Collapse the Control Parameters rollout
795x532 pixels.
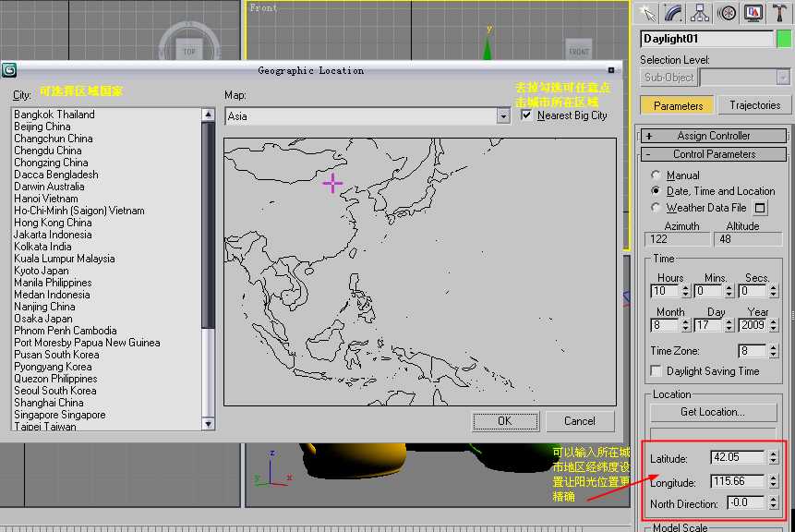[x=714, y=154]
